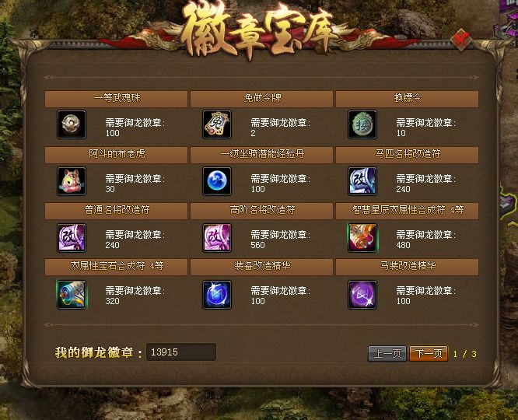
Task: Click the 我的御龙徽章 balance field
Action: point(181,352)
